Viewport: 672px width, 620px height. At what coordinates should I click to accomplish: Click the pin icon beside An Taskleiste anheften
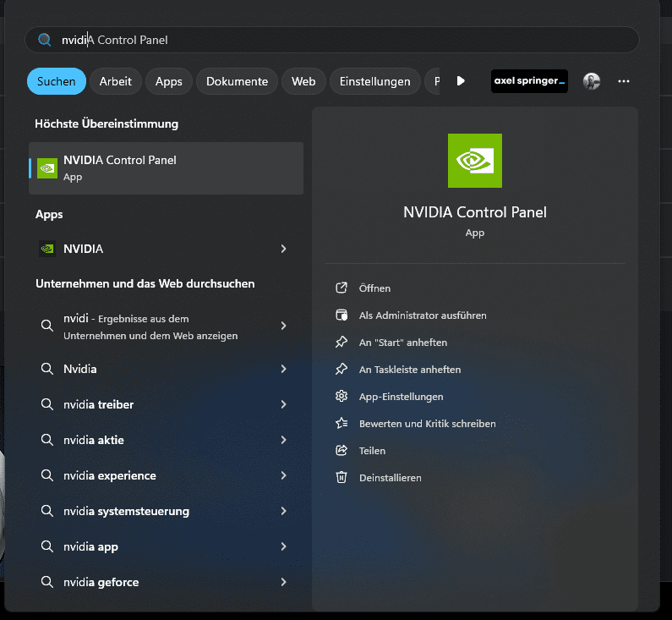click(x=341, y=369)
